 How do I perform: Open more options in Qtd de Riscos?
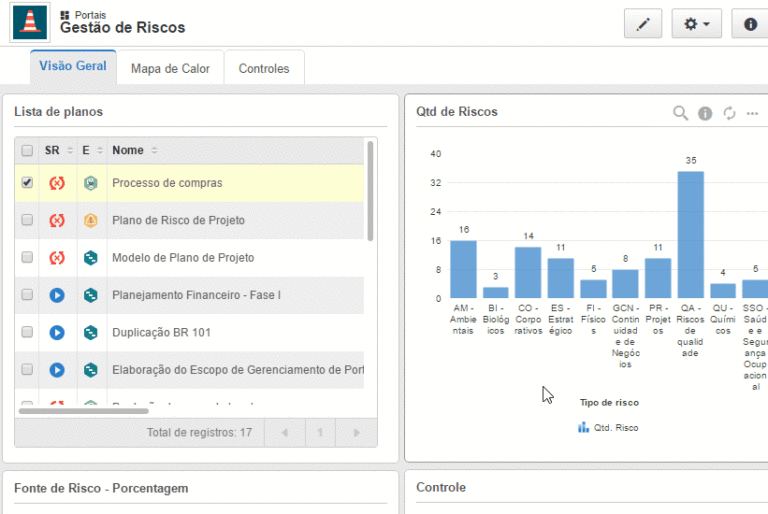pyautogui.click(x=753, y=113)
